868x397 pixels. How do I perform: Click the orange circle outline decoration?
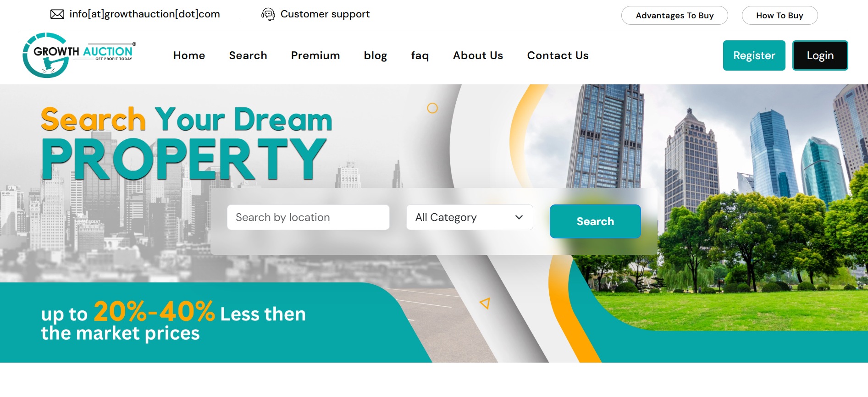[432, 108]
